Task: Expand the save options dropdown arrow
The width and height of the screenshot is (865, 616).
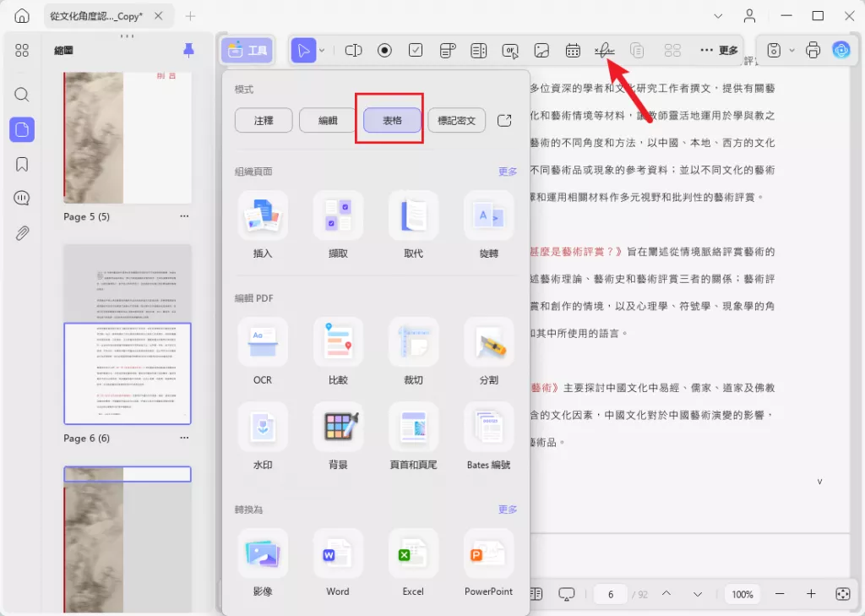Action: [792, 50]
